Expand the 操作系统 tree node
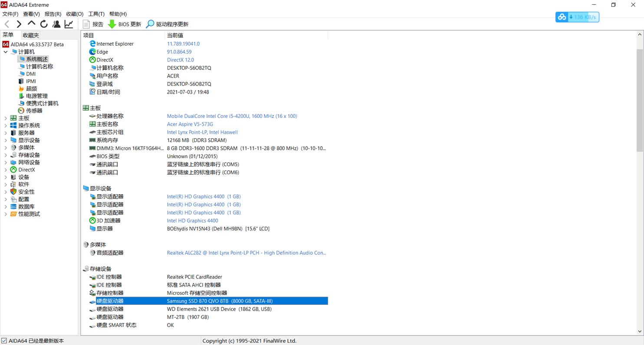644x345 pixels. coord(6,126)
